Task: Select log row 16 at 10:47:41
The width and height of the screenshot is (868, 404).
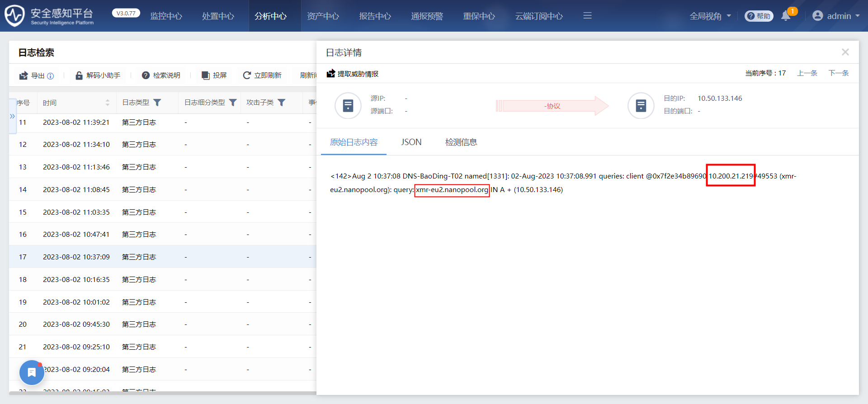Action: tap(163, 234)
